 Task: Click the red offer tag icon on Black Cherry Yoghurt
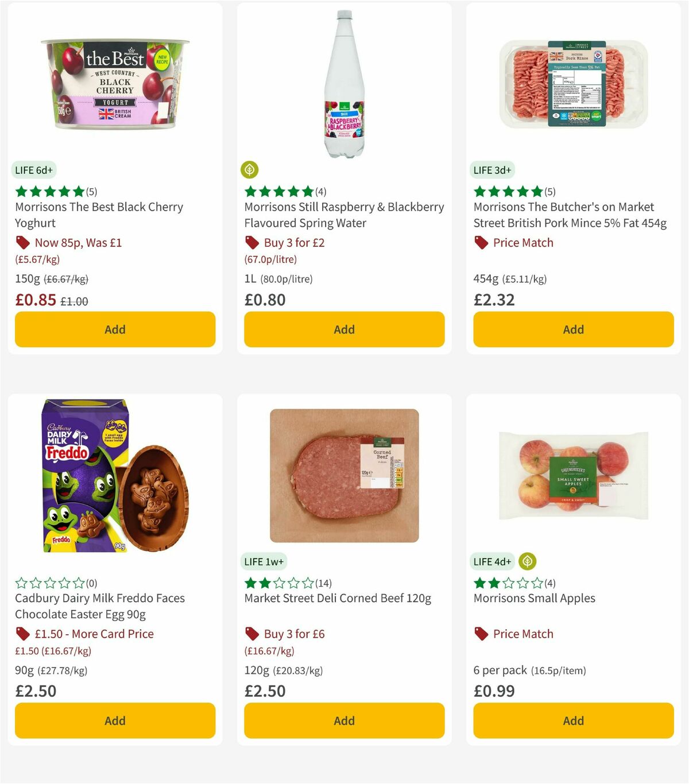click(22, 243)
